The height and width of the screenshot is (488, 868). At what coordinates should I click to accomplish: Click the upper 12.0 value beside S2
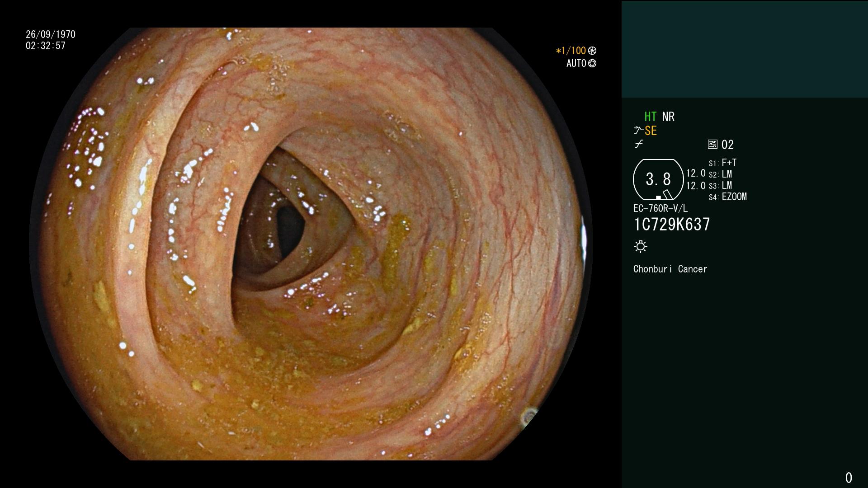coord(696,173)
